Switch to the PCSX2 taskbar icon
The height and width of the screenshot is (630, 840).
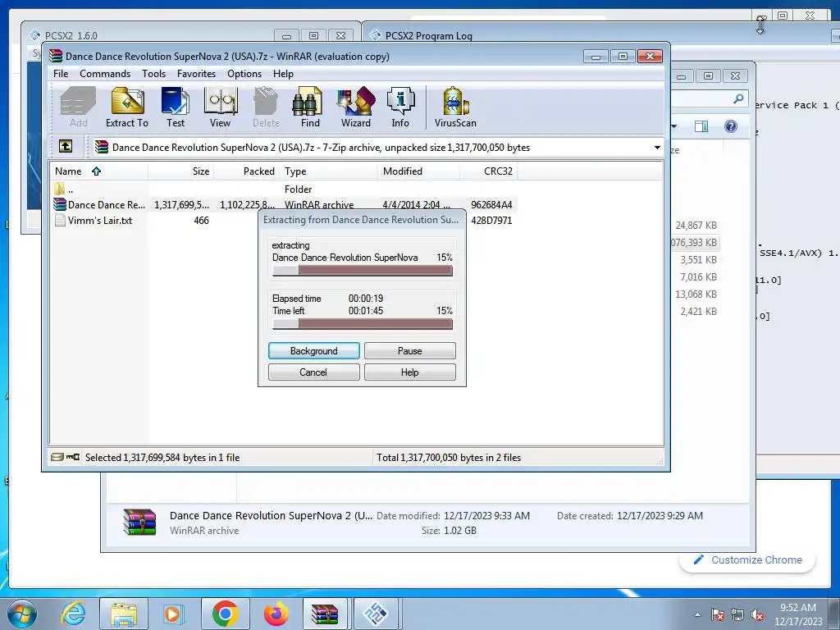tap(376, 614)
